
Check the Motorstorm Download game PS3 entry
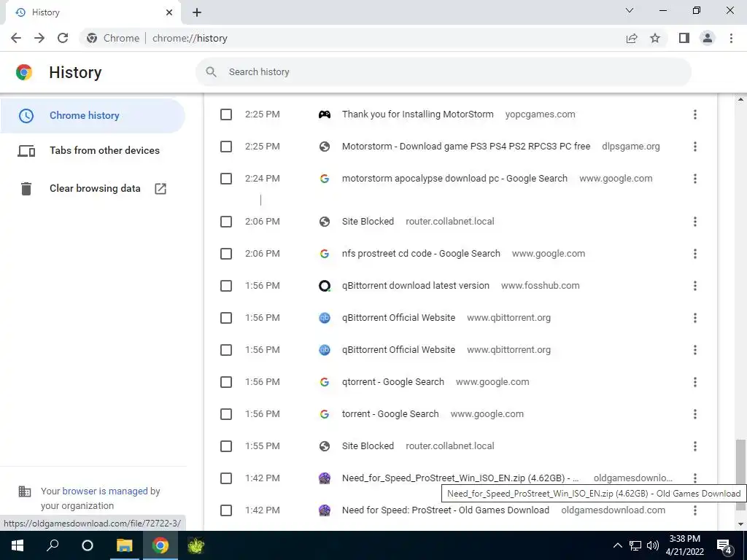226,146
